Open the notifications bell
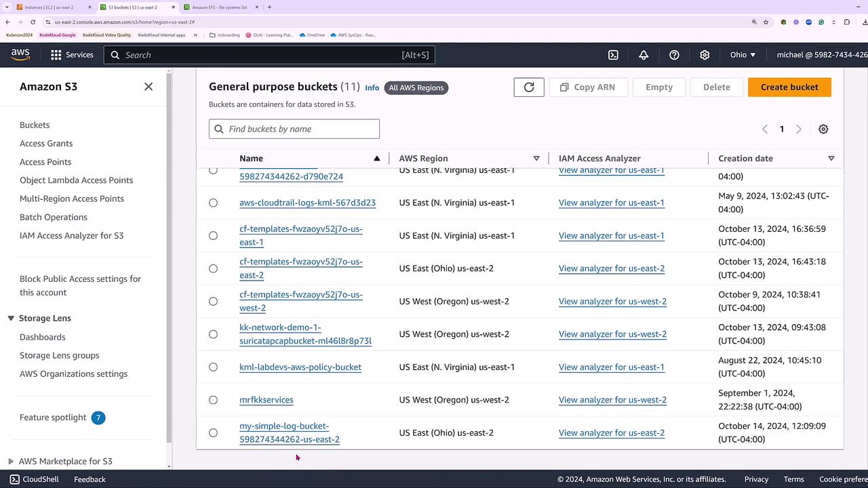Viewport: 868px width, 488px height. (x=644, y=55)
